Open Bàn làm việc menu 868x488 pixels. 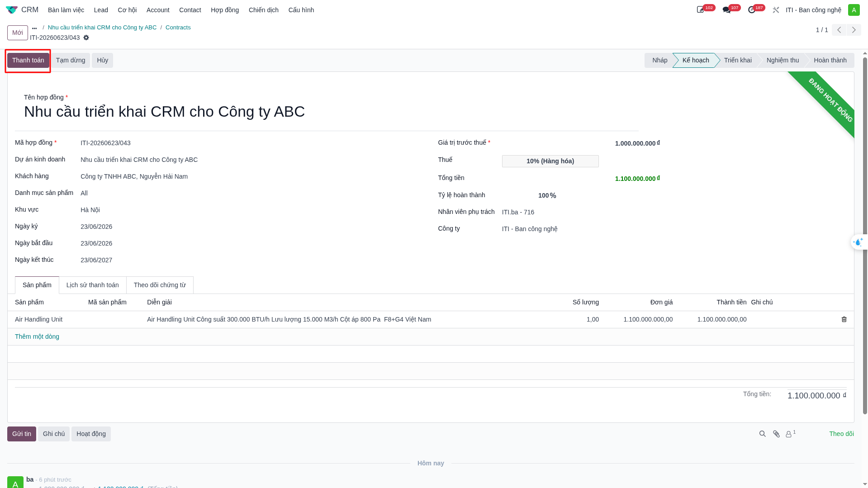(x=66, y=10)
